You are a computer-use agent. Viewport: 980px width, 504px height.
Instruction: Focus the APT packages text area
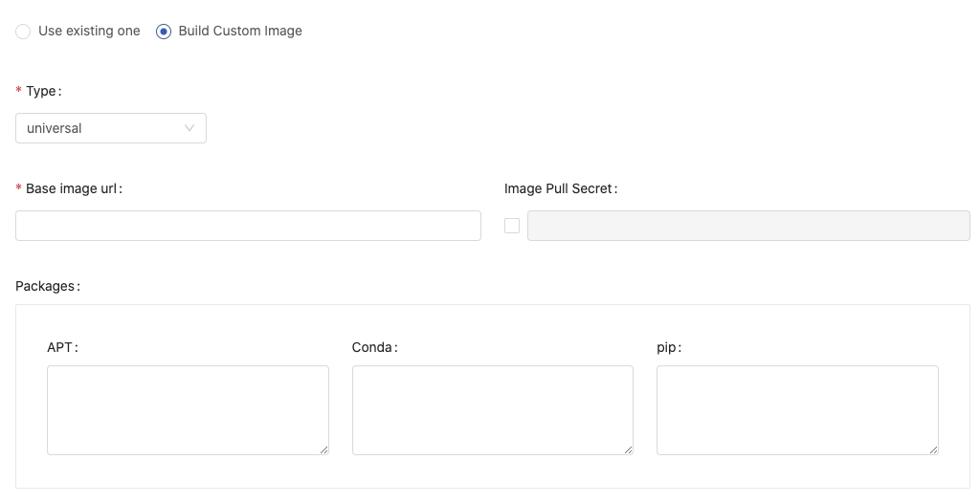click(x=189, y=410)
